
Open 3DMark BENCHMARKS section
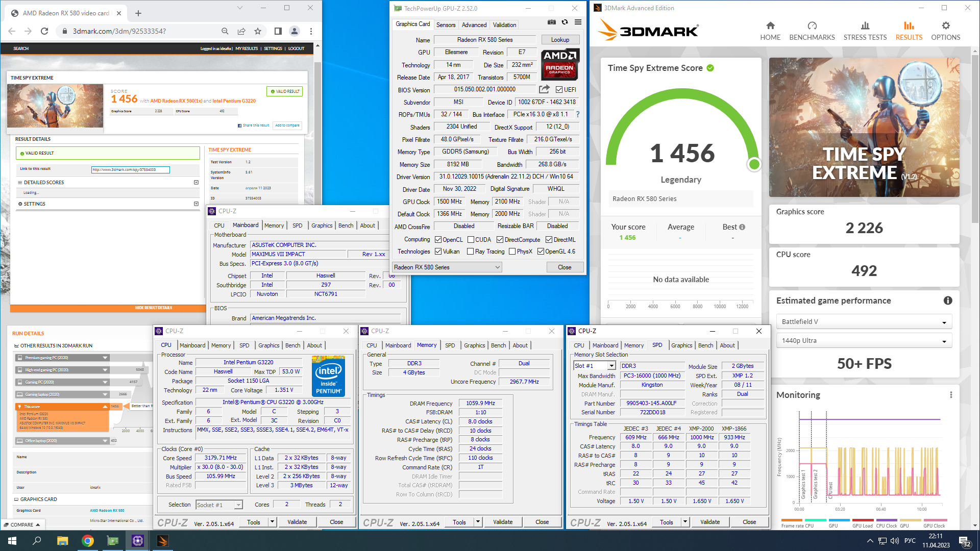[x=812, y=31]
